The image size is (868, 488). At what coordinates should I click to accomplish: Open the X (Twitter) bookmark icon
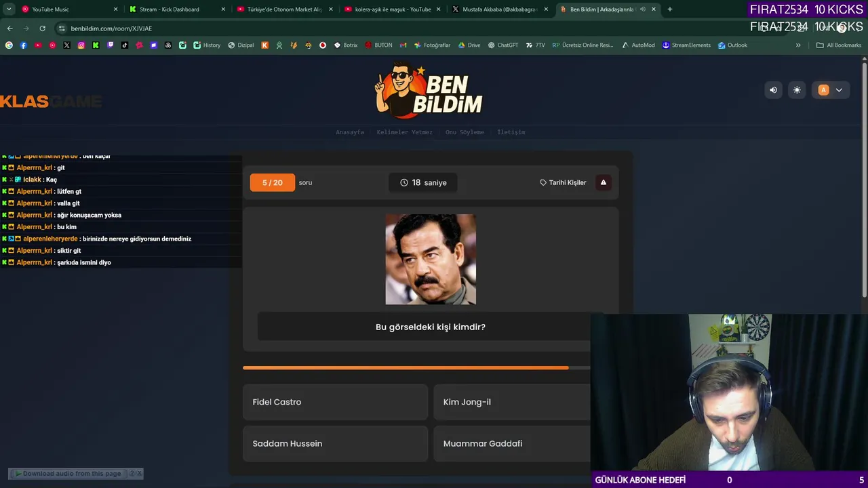[x=66, y=45]
